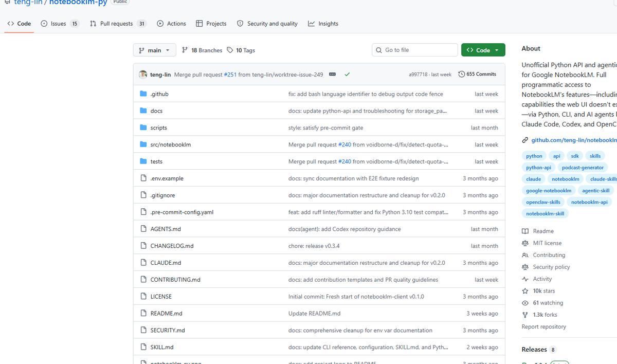Screen dimensions: 617x364
Task: Select the google-notebooklm topic tag
Action: [x=549, y=191]
